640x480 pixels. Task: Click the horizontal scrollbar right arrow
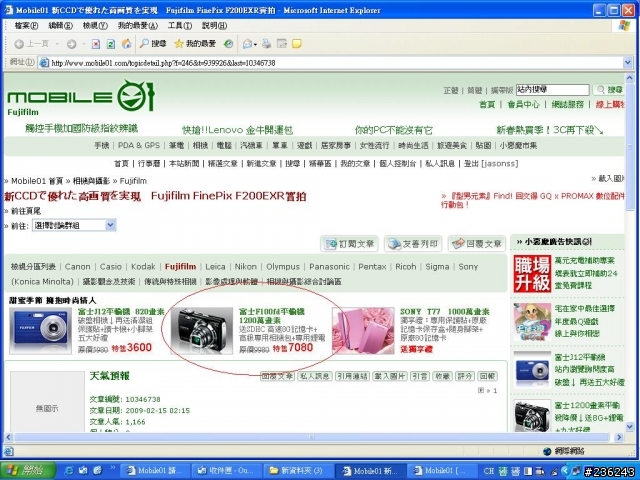click(619, 437)
